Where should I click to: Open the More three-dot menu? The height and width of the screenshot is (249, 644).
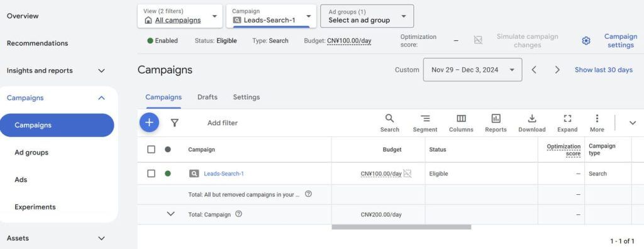pos(597,123)
